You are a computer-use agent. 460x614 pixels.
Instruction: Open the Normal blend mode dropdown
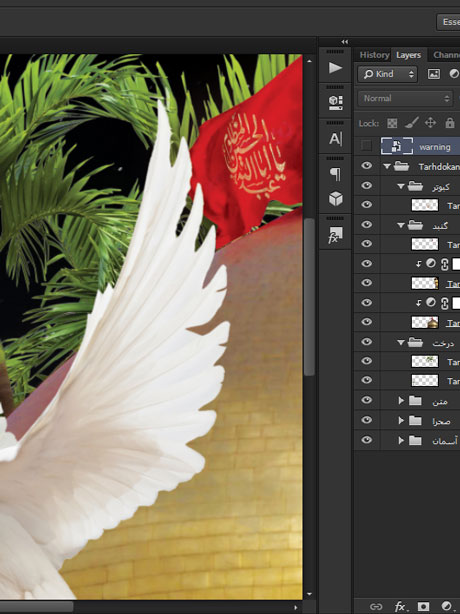(x=405, y=98)
